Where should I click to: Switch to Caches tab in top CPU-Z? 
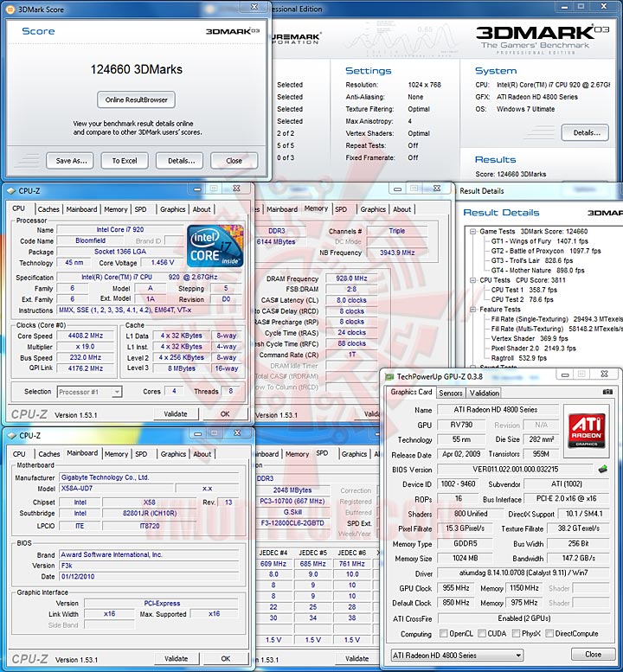[x=48, y=209]
